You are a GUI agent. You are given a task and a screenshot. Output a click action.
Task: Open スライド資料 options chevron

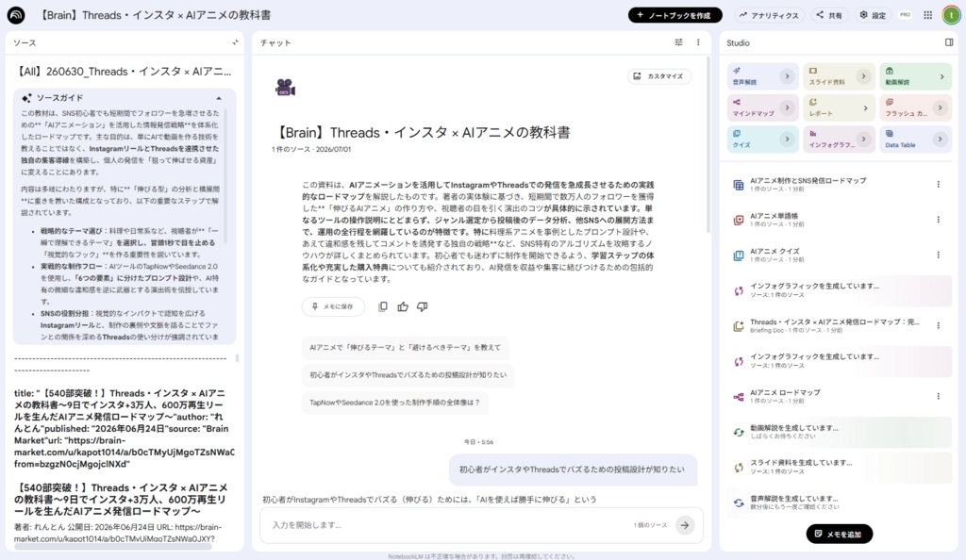tap(863, 76)
